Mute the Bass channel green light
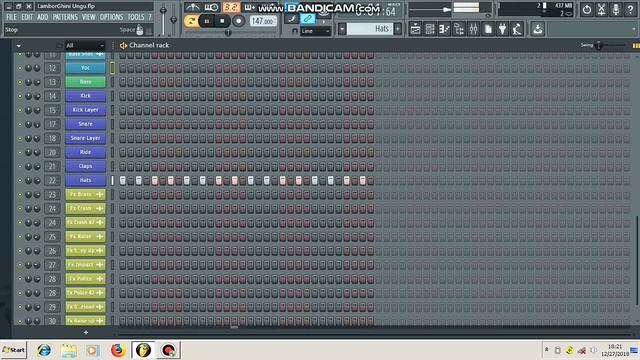Image resolution: width=640 pixels, height=360 pixels. (x=20, y=82)
